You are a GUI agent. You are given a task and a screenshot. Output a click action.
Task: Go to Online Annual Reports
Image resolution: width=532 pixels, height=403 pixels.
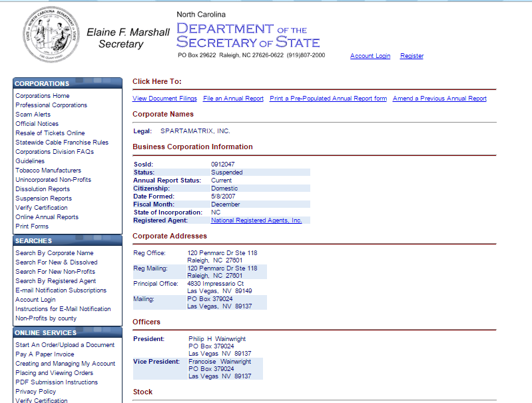pyautogui.click(x=47, y=217)
